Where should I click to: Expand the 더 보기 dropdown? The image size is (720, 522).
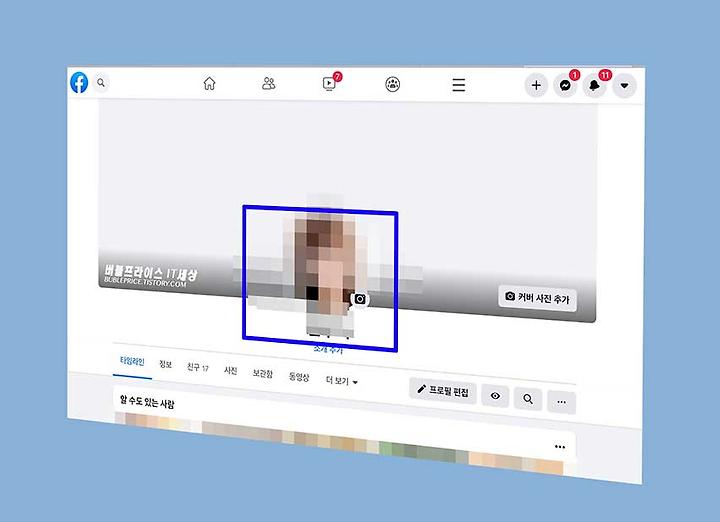coord(342,381)
